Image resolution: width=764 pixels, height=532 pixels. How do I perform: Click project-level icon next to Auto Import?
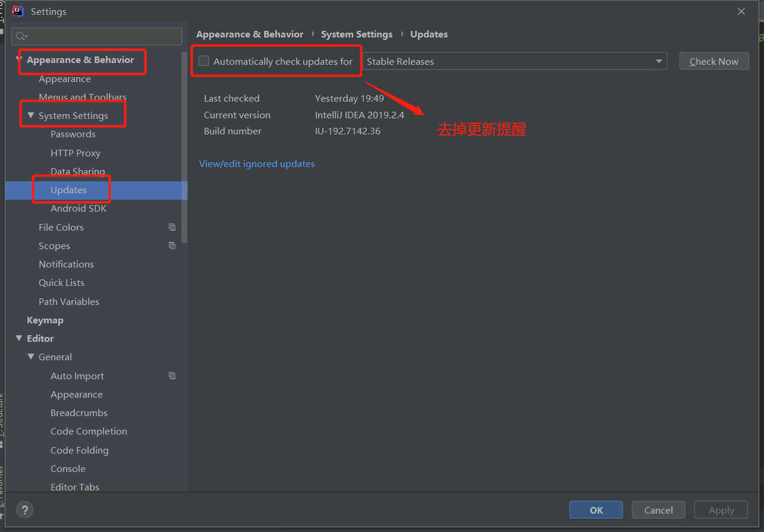172,376
